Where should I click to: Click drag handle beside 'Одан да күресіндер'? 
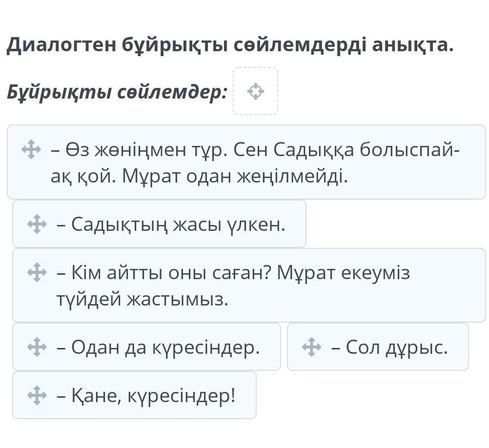tap(37, 346)
